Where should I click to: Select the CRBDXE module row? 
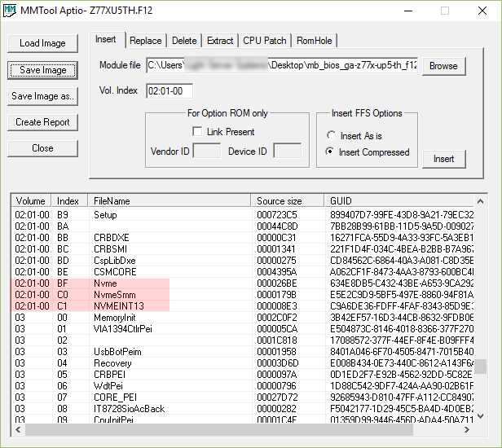point(243,238)
